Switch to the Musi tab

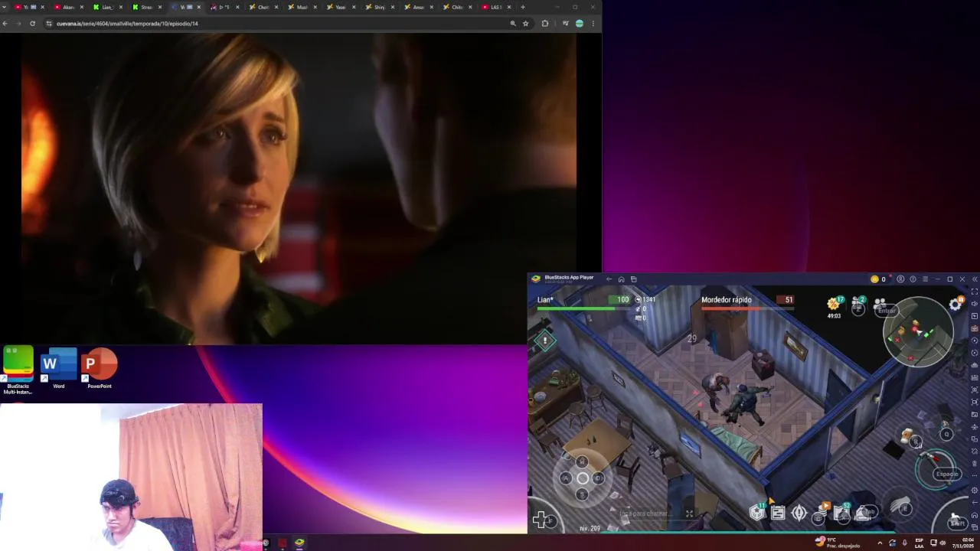point(302,7)
